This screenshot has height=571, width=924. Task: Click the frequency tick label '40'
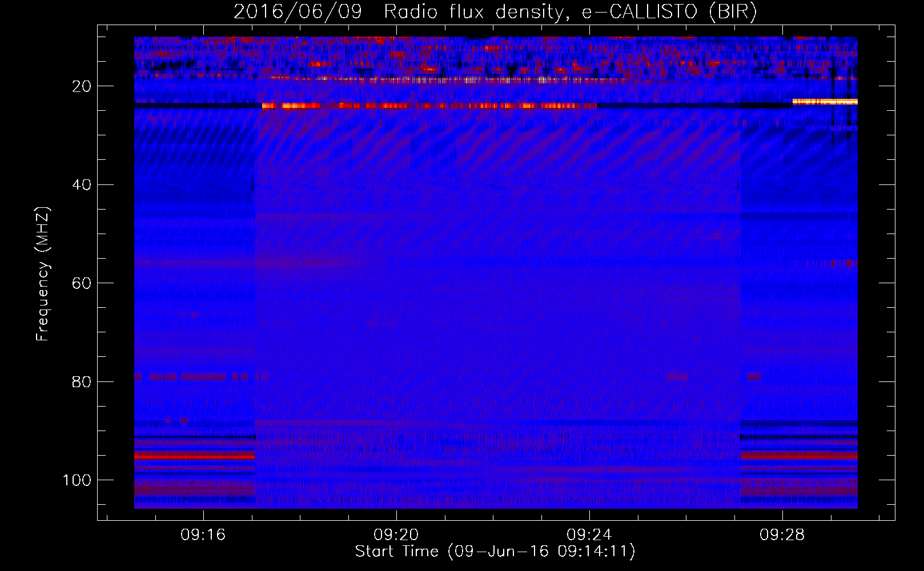pos(82,185)
